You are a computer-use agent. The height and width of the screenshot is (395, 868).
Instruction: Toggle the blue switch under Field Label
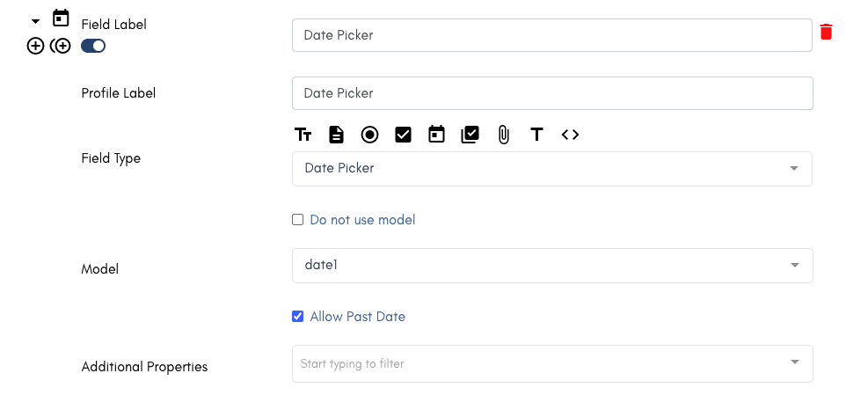click(x=93, y=46)
